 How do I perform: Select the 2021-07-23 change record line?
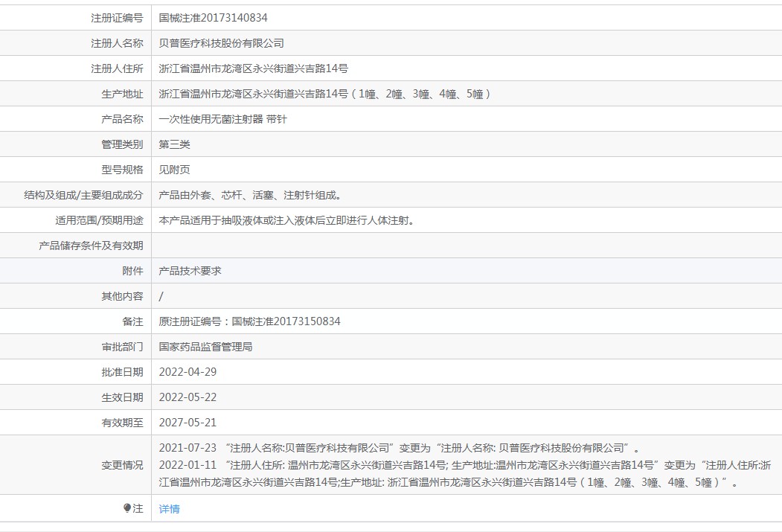[x=400, y=448]
